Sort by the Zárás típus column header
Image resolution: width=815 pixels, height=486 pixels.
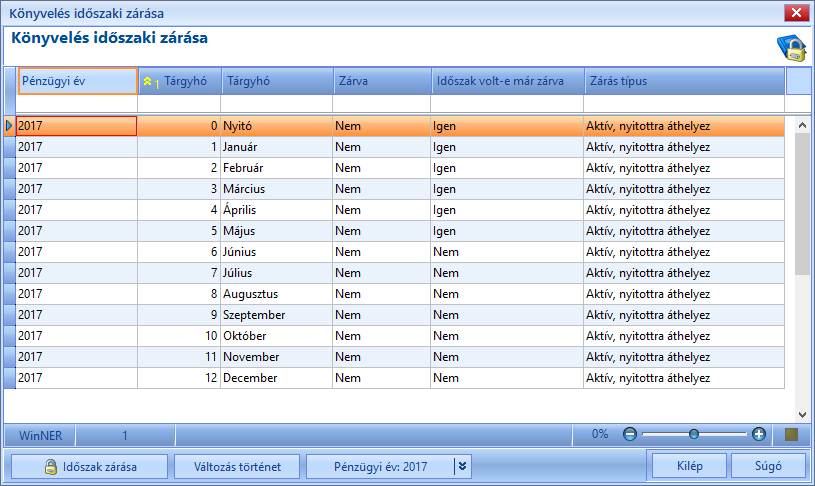point(685,81)
